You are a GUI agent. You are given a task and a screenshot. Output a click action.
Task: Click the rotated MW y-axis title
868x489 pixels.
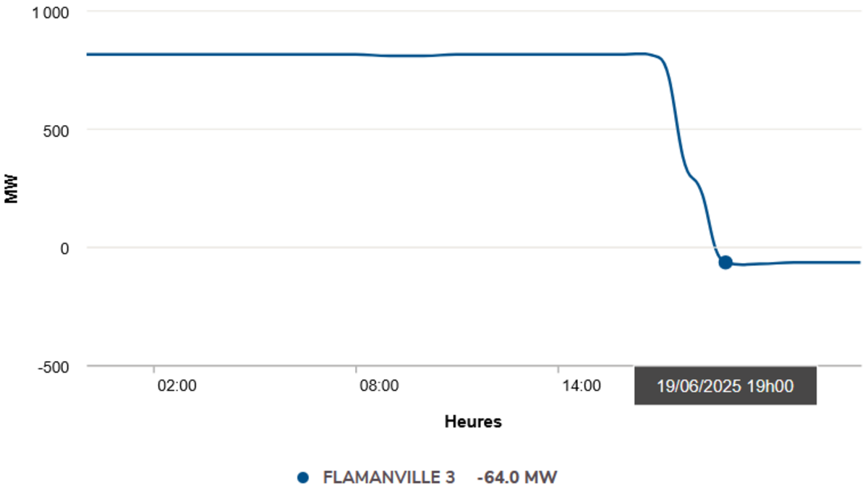click(x=11, y=189)
